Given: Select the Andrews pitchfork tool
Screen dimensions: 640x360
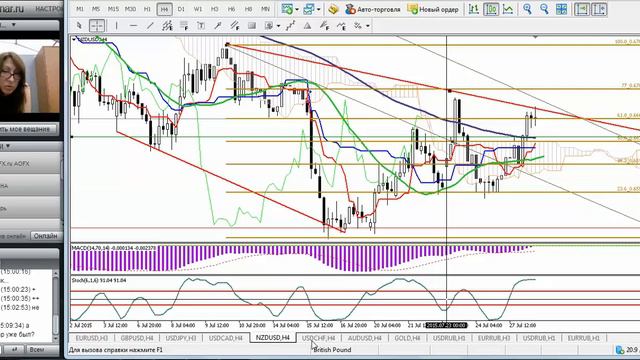Looking at the screenshot, I should 235,26.
